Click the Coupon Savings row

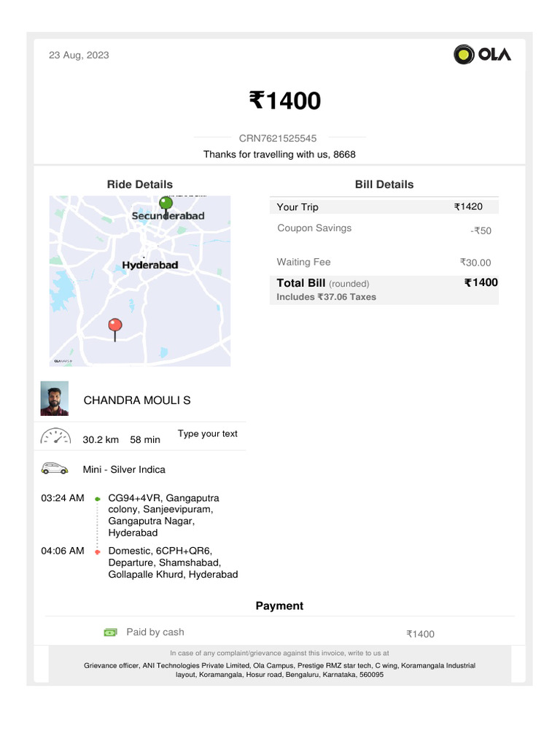coord(384,229)
